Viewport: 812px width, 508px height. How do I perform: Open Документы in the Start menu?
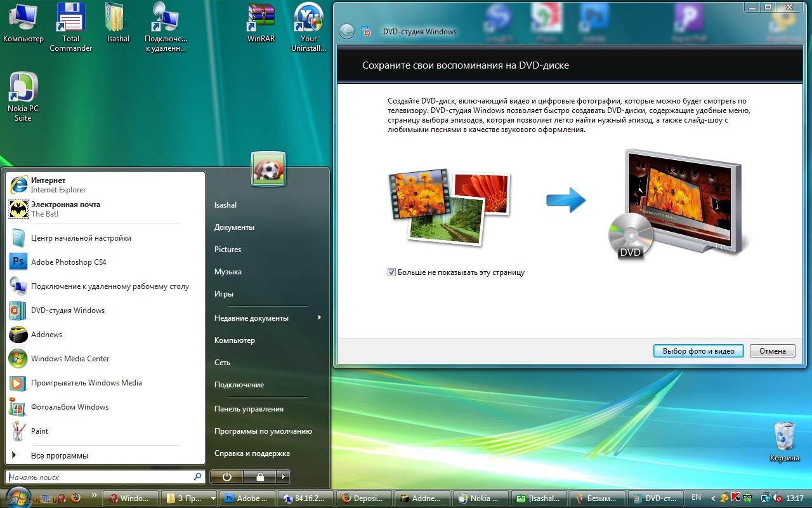pos(234,227)
